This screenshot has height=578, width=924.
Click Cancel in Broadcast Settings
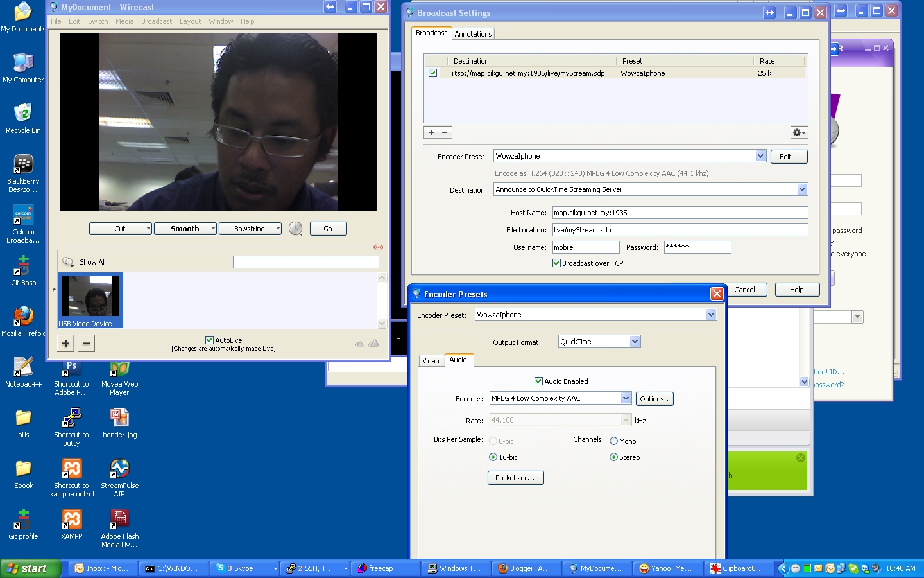coord(744,290)
